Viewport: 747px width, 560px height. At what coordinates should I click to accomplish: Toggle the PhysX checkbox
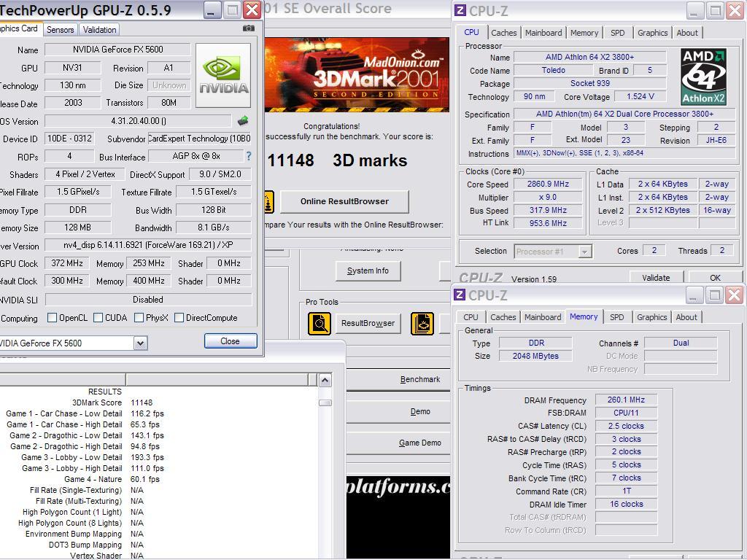tap(139, 318)
